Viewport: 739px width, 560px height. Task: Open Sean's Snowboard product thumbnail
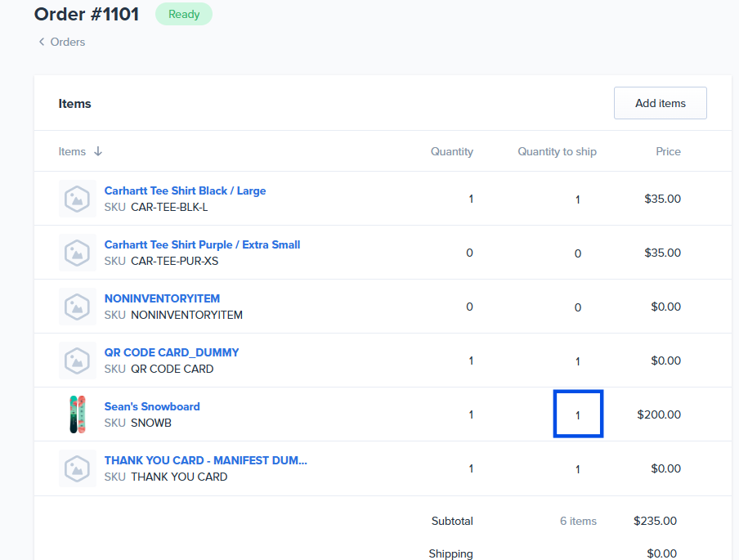[77, 414]
